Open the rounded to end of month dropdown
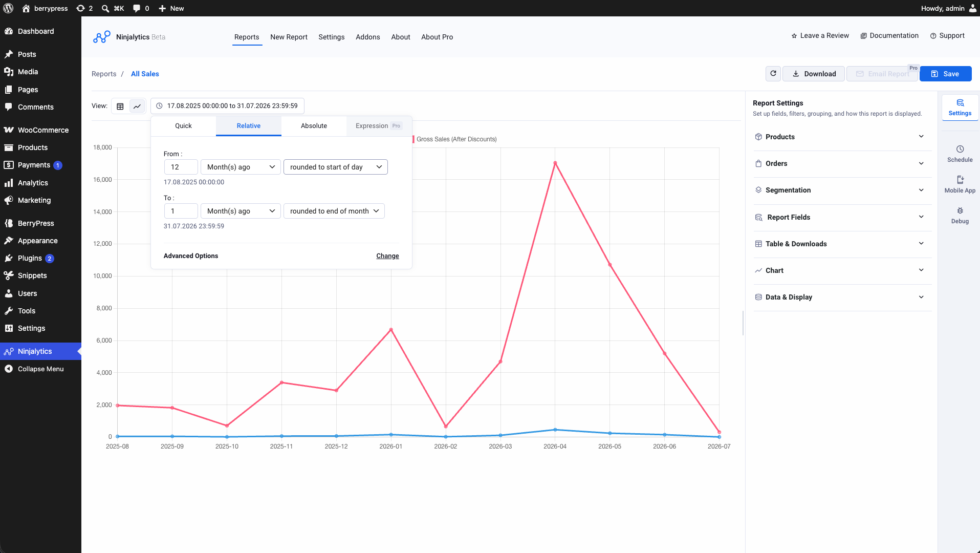The width and height of the screenshot is (980, 553). (334, 211)
